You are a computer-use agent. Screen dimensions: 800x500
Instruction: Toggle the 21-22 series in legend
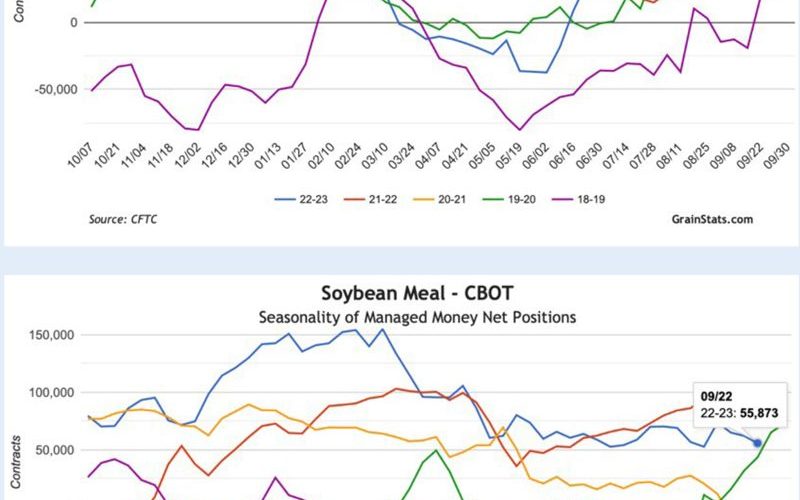click(x=370, y=199)
